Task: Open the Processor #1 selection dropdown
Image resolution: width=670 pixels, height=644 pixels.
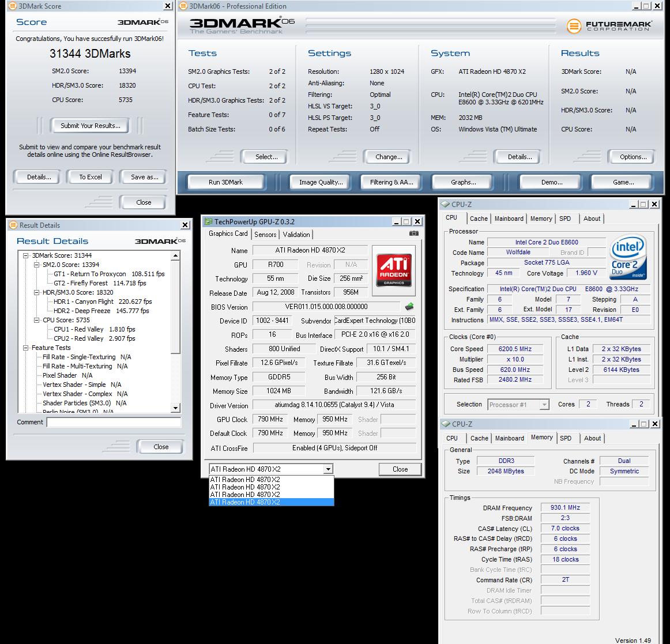Action: 544,404
